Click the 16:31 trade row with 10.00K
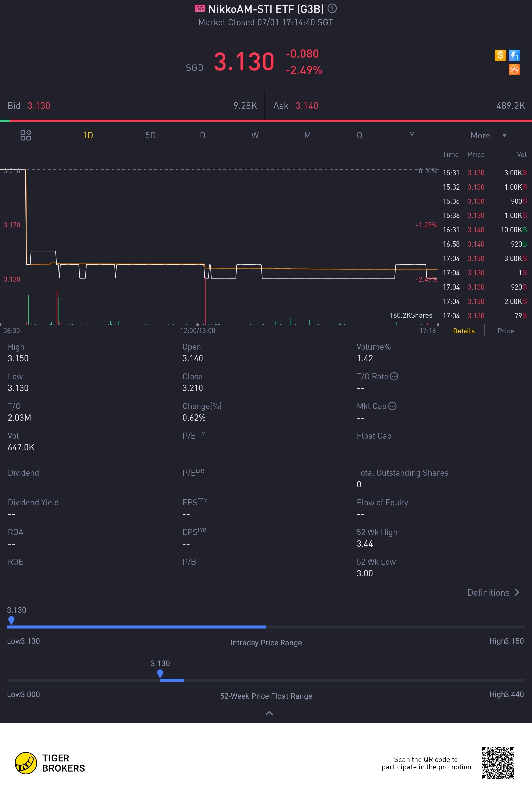The width and height of the screenshot is (532, 804). [x=484, y=230]
